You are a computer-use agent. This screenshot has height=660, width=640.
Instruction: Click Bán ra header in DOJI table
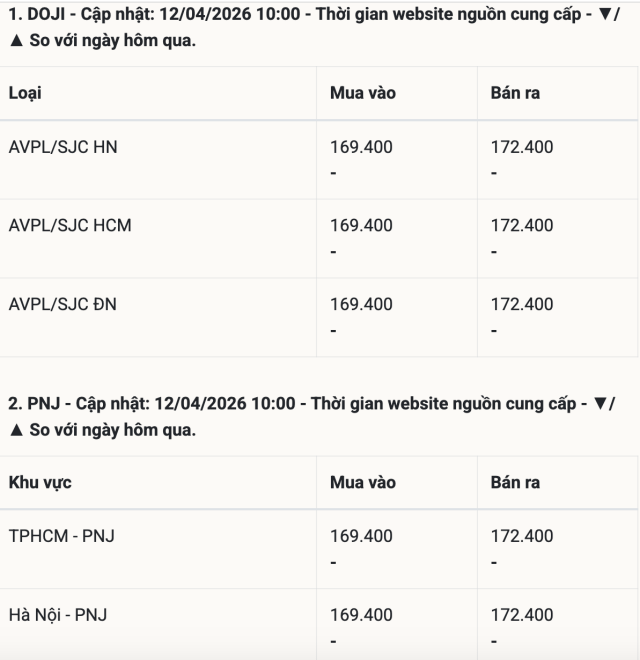(x=515, y=93)
